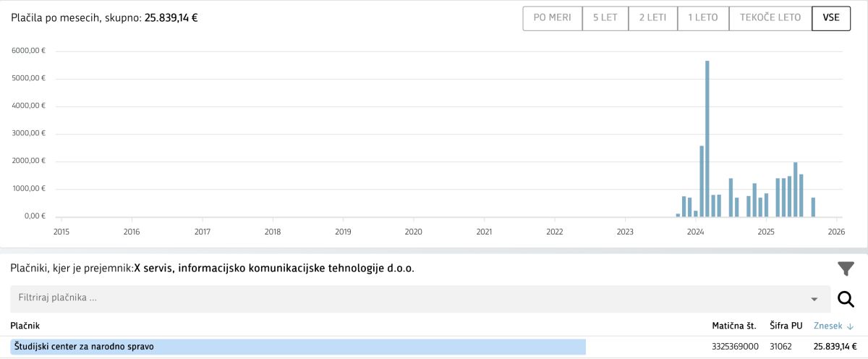Click the search magnifier icon
This screenshot has width=868, height=359.
846,299
